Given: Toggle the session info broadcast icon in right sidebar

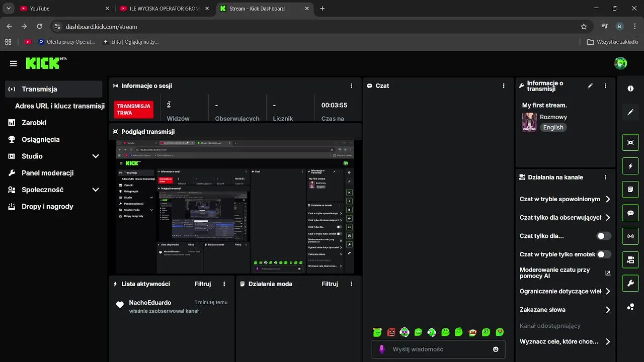Looking at the screenshot, I should click(630, 236).
